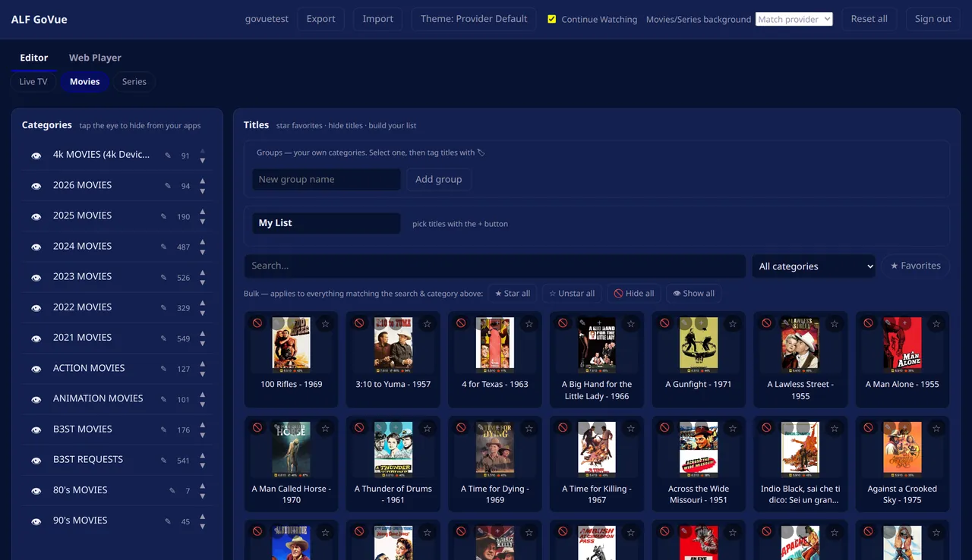This screenshot has width=972, height=560.
Task: Switch to the Editor tab
Action: (34, 58)
